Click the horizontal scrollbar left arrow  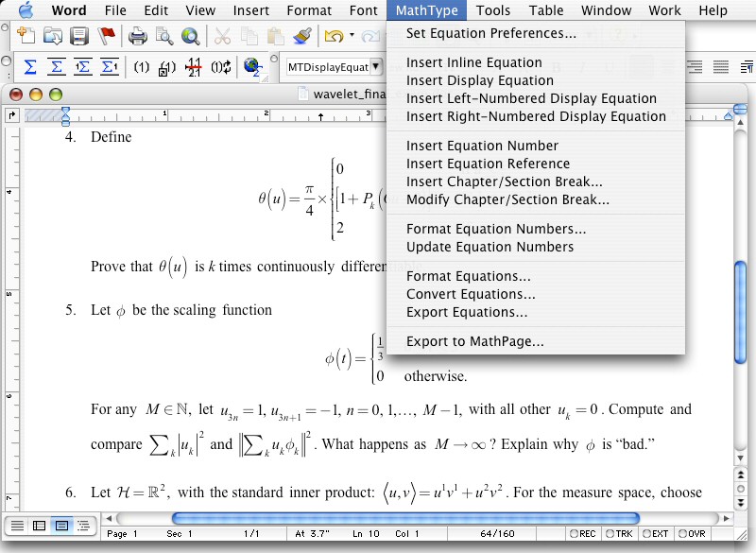click(109, 518)
